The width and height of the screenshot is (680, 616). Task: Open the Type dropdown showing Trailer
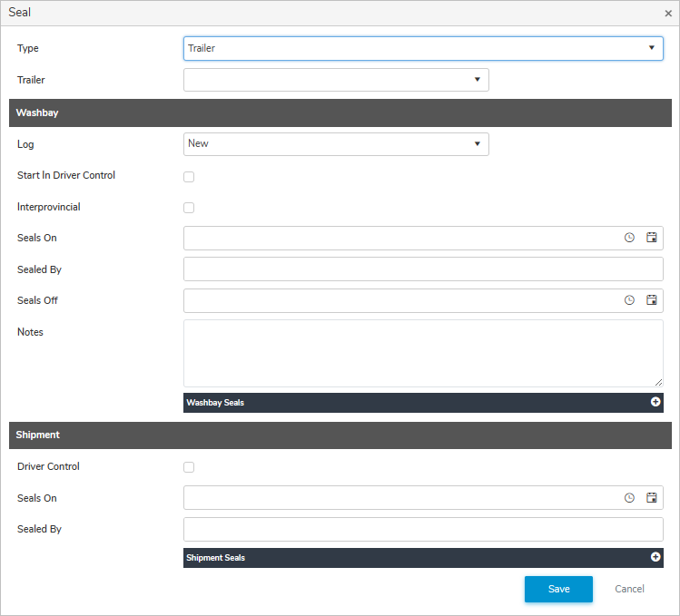[x=423, y=48]
